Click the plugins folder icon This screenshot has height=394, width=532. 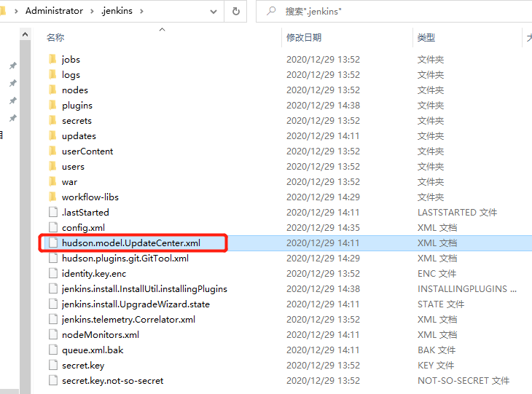point(52,105)
